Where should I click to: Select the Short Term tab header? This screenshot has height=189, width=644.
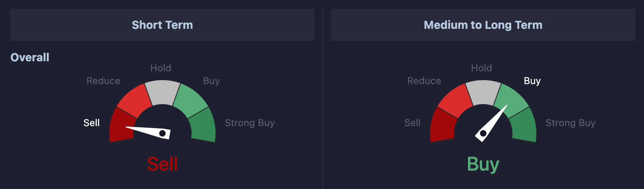(x=162, y=25)
